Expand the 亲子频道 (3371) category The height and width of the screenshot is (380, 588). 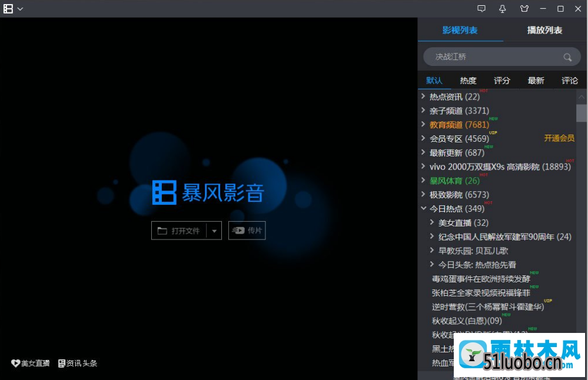(x=423, y=110)
